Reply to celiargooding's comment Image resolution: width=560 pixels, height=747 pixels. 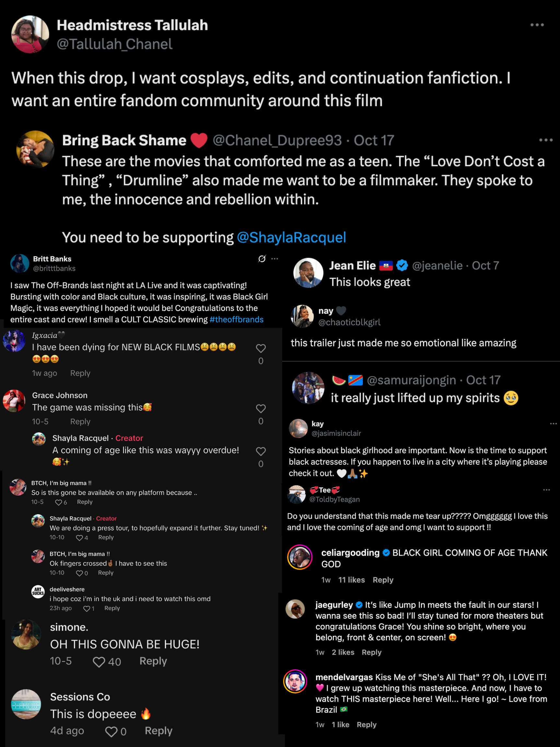[383, 580]
